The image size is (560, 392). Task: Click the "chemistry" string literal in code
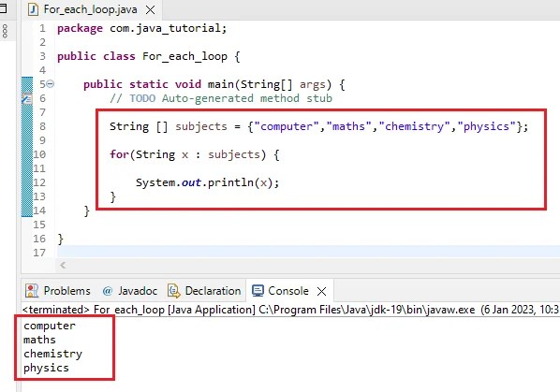tap(414, 126)
